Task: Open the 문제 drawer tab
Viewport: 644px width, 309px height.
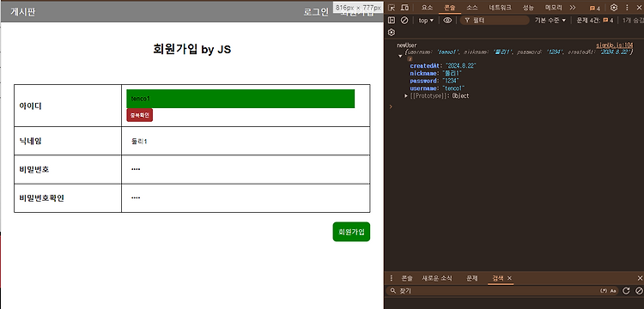Action: point(472,278)
